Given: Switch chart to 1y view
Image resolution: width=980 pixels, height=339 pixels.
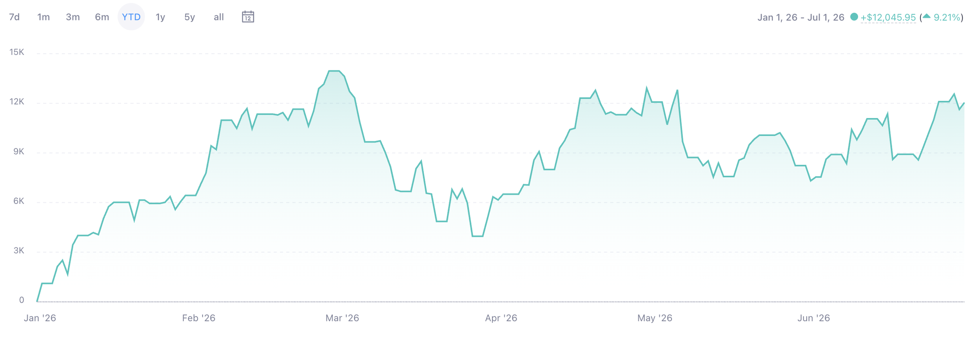Looking at the screenshot, I should click(160, 17).
